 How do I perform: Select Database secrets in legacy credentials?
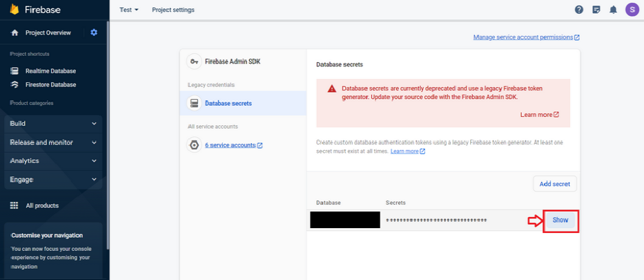point(228,103)
